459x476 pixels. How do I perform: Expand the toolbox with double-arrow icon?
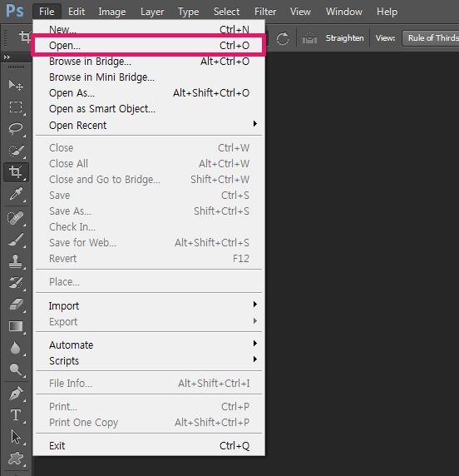click(x=7, y=57)
